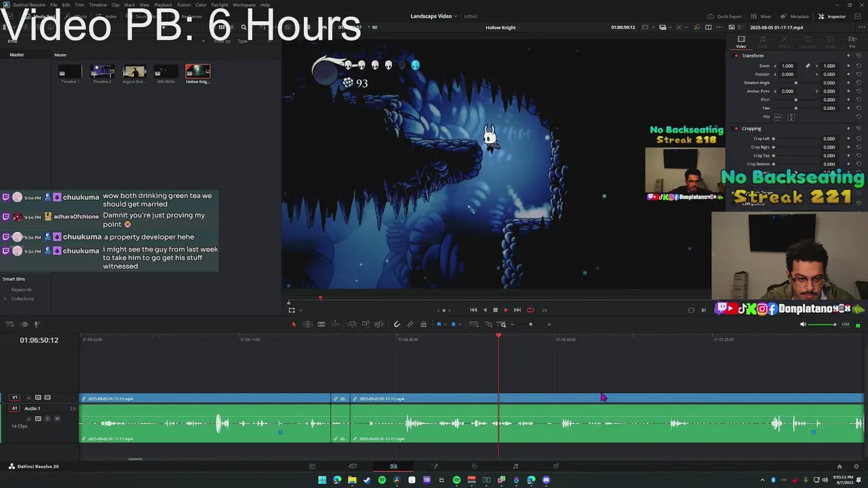Disable the Transform section red toggle
868x488 pixels.
click(736, 56)
